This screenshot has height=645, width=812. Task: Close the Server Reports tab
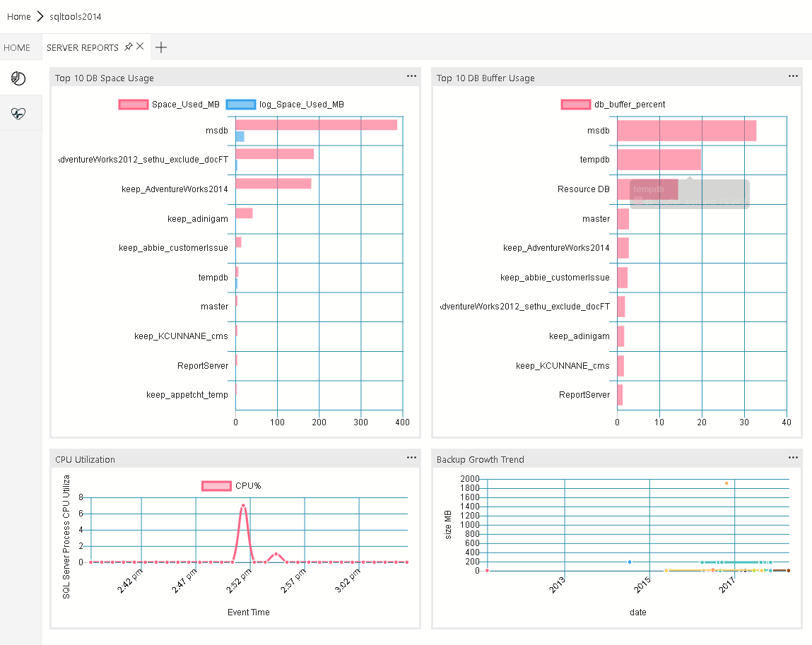pos(140,47)
